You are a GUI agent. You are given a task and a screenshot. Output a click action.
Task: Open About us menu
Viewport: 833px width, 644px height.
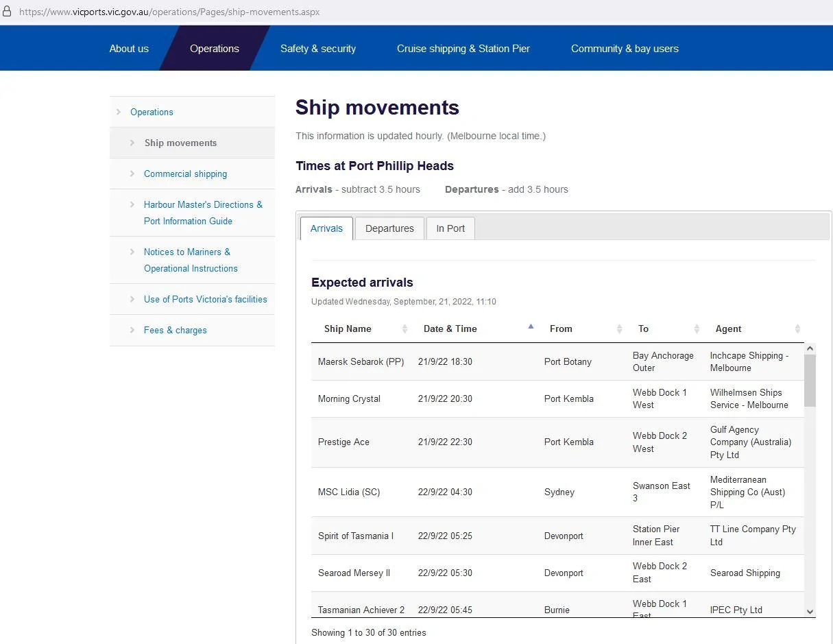[x=129, y=49]
